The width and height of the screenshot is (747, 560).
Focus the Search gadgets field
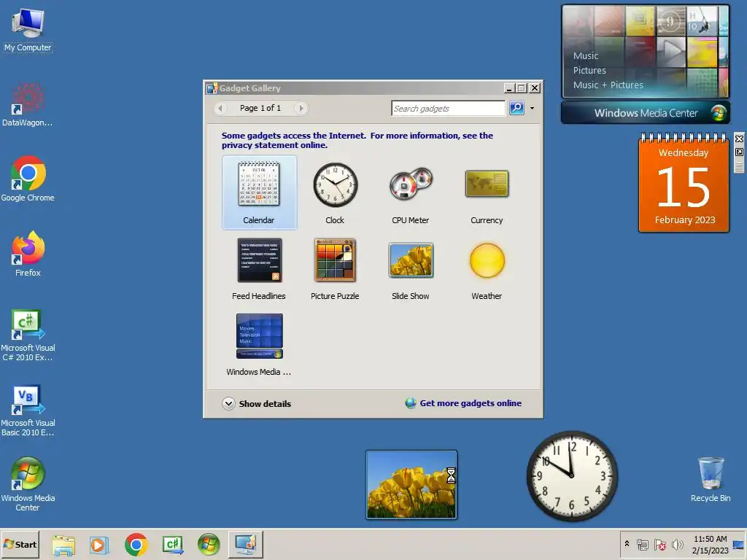[448, 108]
